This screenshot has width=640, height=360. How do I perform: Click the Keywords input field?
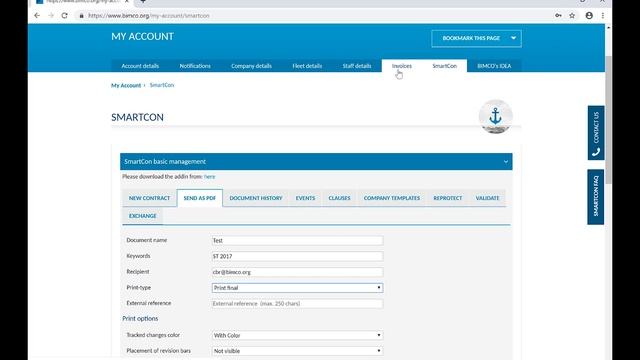tap(297, 256)
